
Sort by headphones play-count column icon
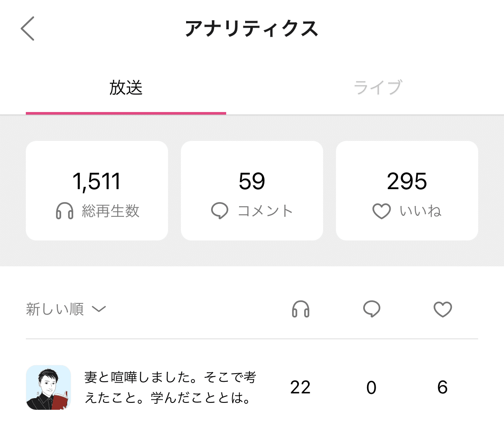click(301, 309)
